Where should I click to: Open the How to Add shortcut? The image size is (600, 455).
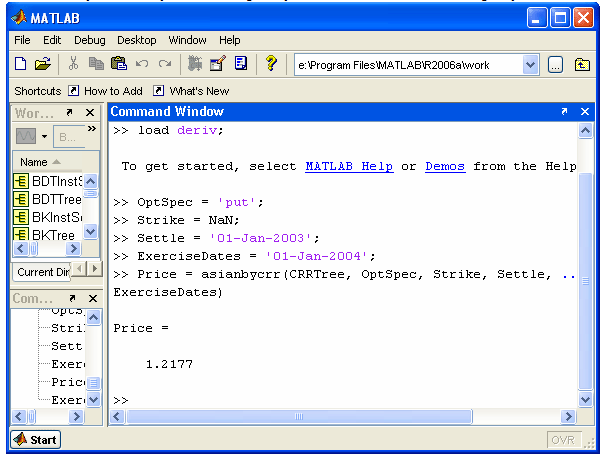pyautogui.click(x=105, y=91)
